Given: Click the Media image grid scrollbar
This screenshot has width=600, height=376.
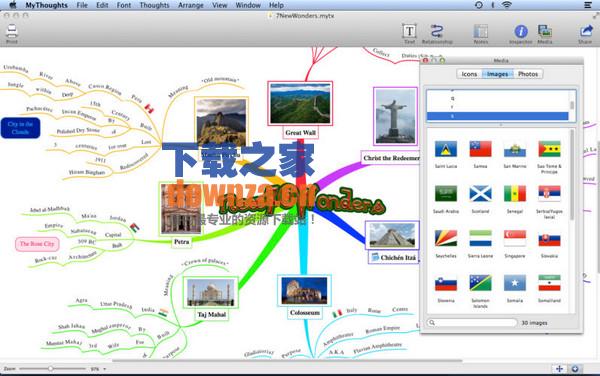Looking at the screenshot, I should tap(572, 176).
